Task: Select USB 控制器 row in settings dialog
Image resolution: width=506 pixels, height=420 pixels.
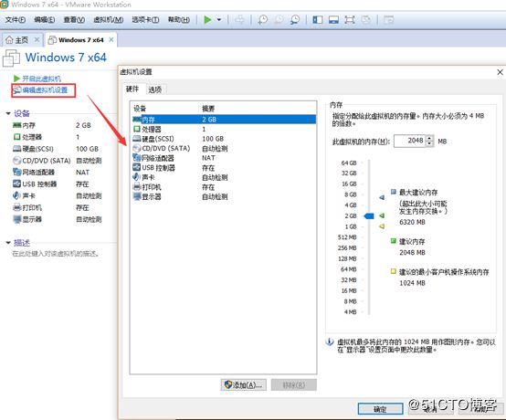Action: [x=224, y=168]
